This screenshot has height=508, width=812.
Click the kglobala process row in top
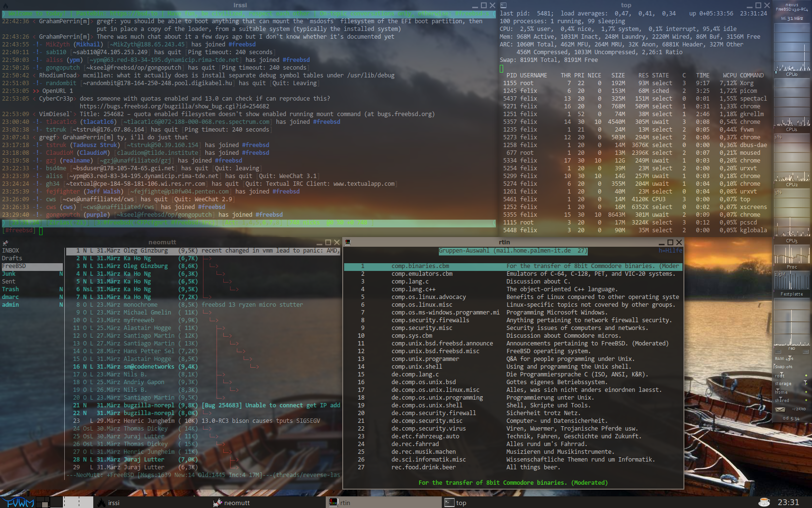click(x=635, y=230)
